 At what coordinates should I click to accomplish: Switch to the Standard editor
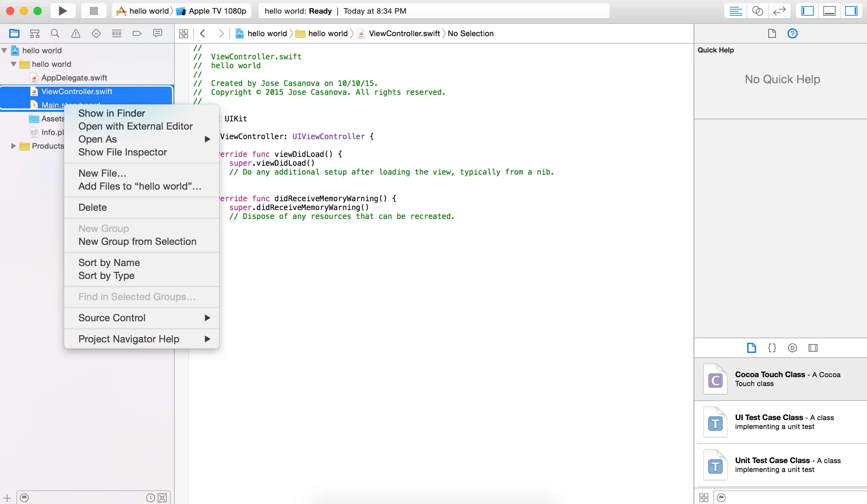pos(735,11)
